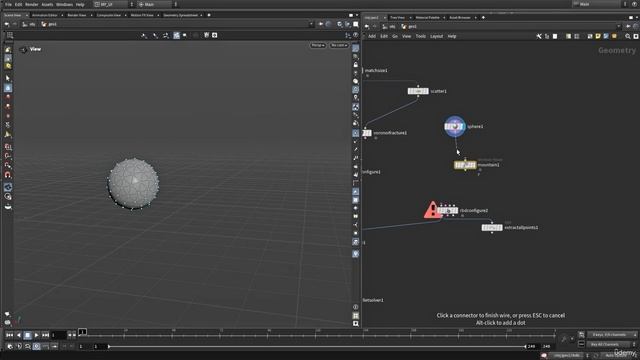
Task: Select the voronoifracture1 node
Action: [x=367, y=133]
